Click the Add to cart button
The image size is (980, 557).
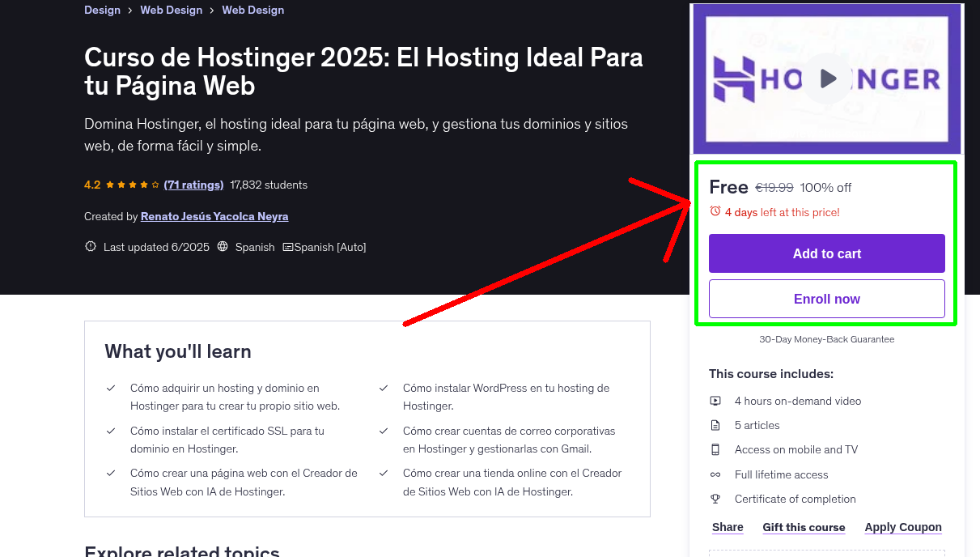[827, 253]
